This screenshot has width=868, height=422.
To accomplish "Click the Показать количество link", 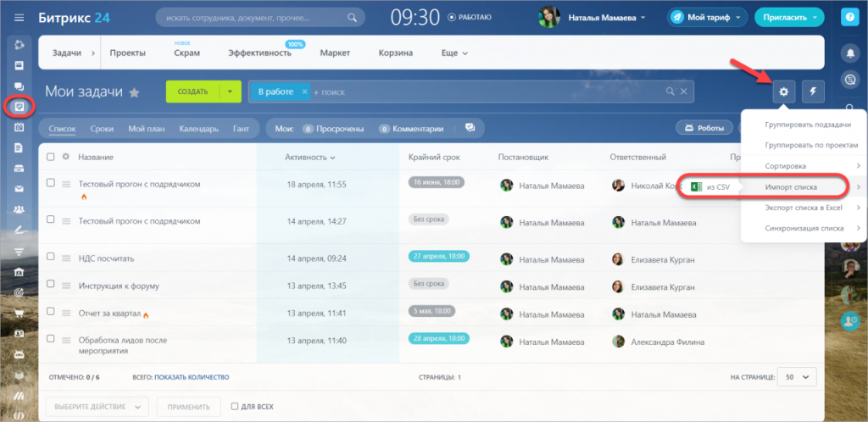I will pyautogui.click(x=192, y=377).
